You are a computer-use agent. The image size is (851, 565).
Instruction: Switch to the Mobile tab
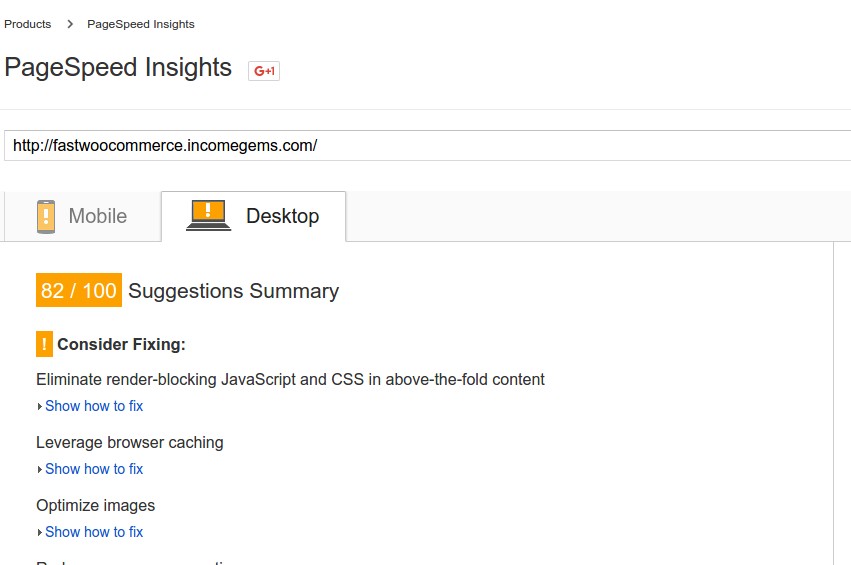(82, 216)
